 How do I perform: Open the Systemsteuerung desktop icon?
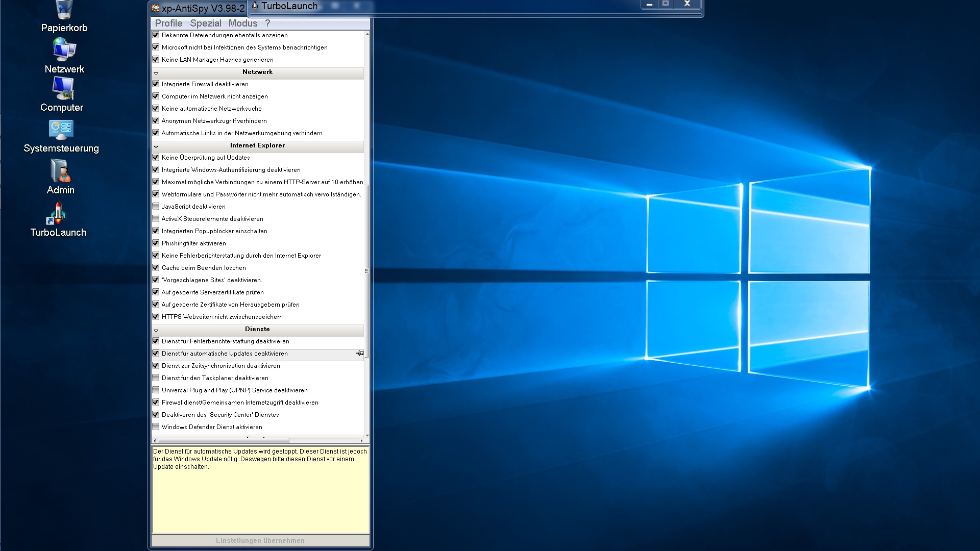tap(61, 130)
